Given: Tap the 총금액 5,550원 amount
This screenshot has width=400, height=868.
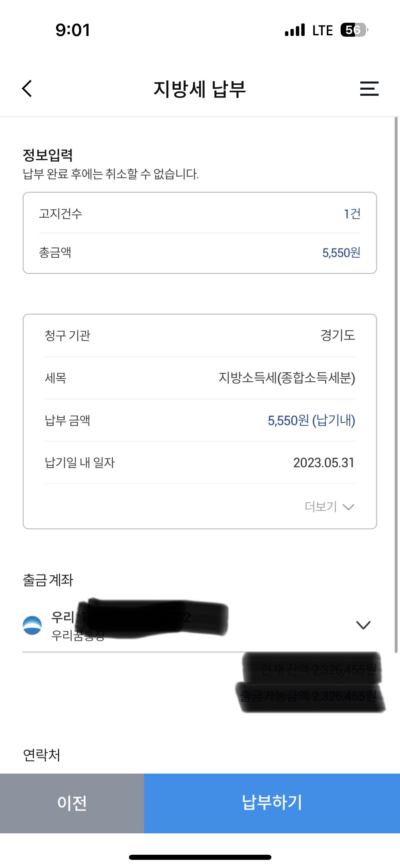Looking at the screenshot, I should [x=341, y=253].
